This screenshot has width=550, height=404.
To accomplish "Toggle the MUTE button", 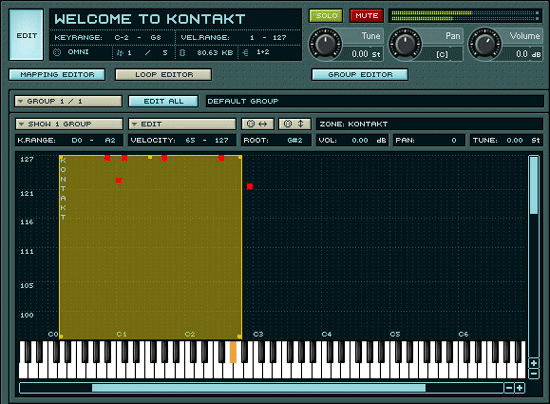I will pos(367,16).
